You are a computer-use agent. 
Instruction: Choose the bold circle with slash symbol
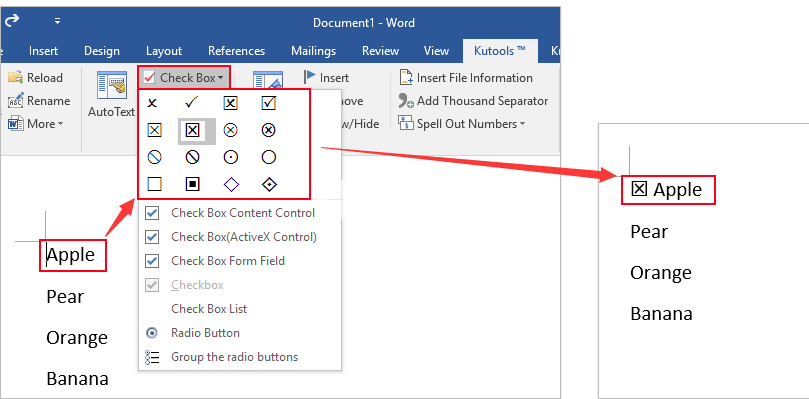pyautogui.click(x=192, y=157)
